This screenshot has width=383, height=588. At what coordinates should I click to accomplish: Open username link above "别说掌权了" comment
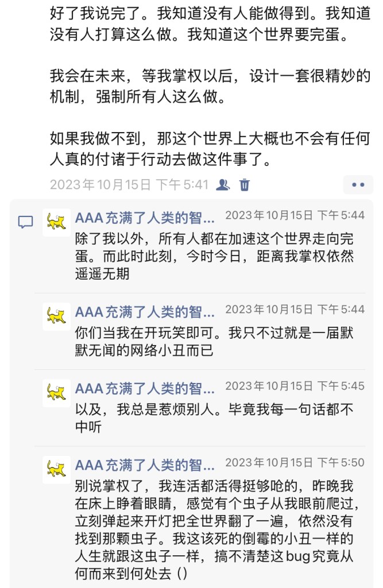coord(145,464)
